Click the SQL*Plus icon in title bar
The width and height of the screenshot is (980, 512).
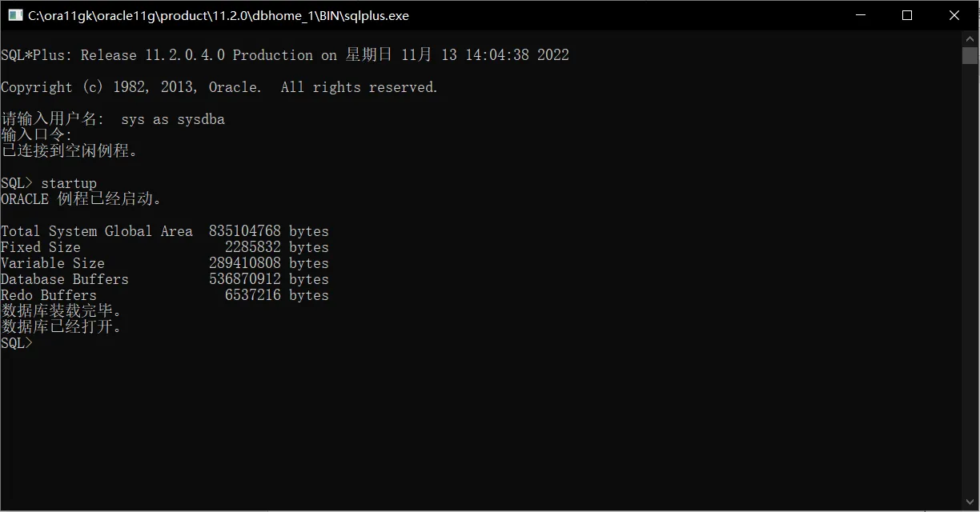tap(15, 15)
